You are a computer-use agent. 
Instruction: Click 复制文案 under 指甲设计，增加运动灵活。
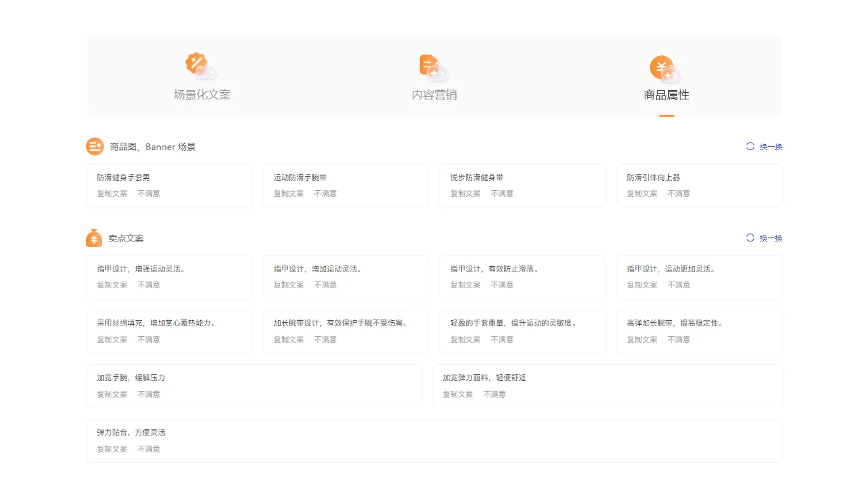coord(289,285)
